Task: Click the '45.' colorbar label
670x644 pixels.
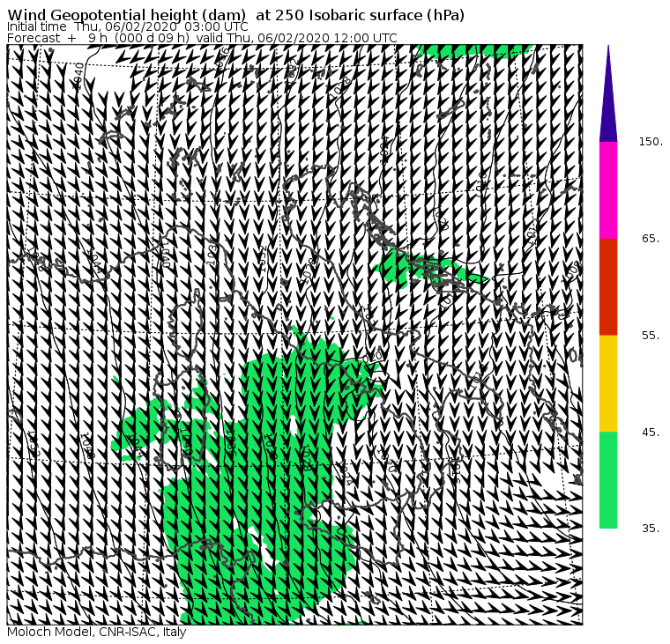Action: (651, 433)
